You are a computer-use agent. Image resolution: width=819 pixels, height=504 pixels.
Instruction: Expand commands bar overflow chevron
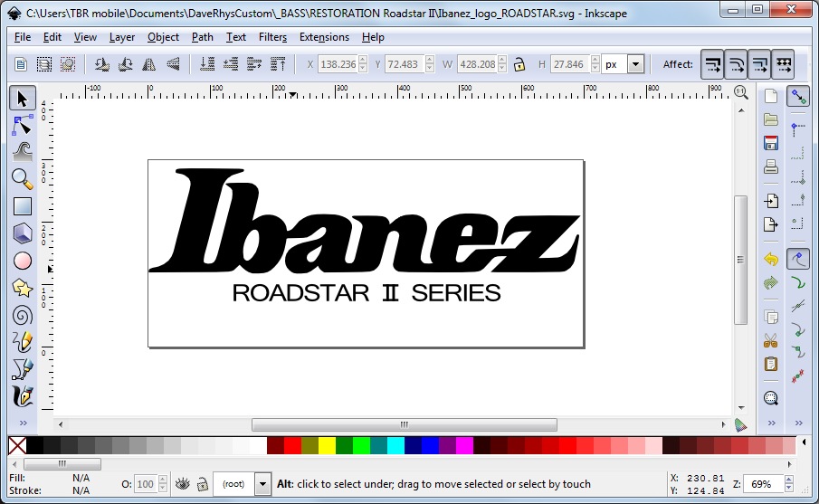pos(771,423)
